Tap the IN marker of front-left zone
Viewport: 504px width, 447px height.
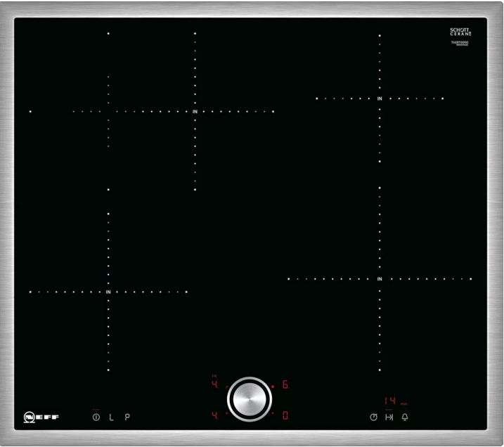point(109,291)
